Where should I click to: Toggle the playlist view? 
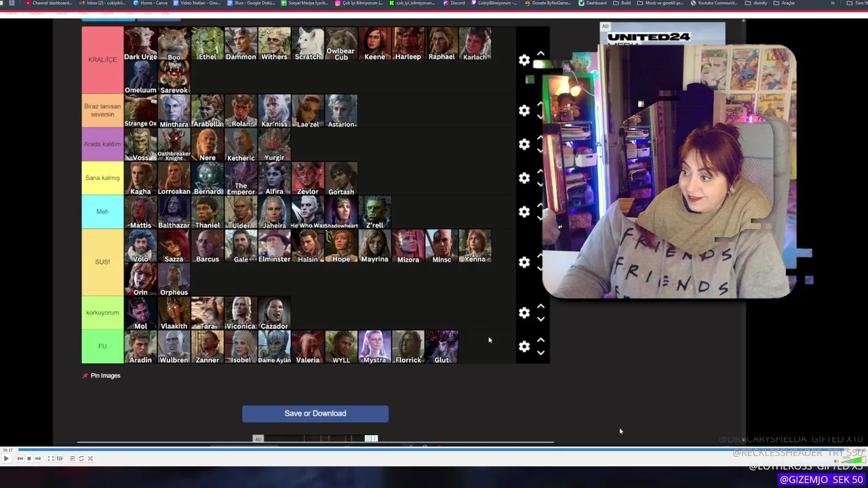pos(72,459)
